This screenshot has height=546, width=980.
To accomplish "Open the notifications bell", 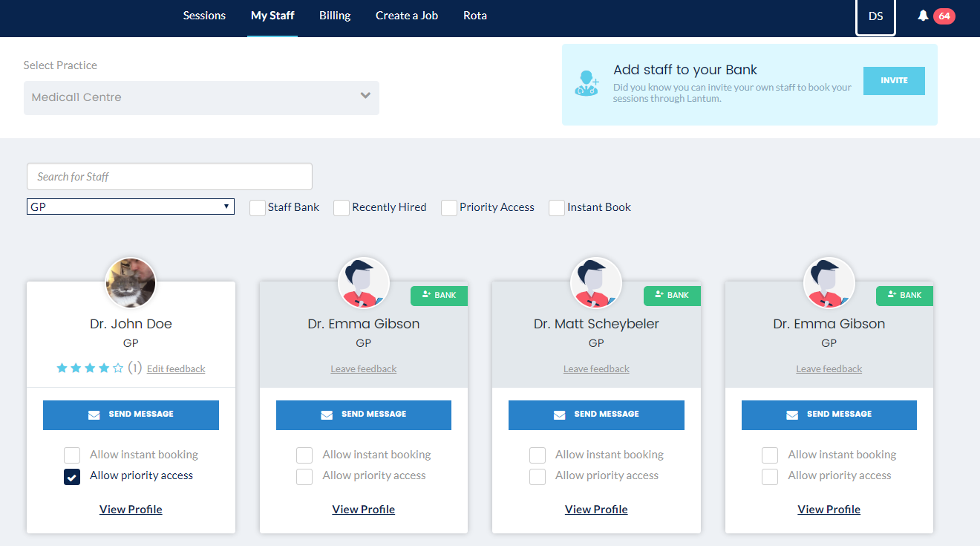I will coord(923,16).
